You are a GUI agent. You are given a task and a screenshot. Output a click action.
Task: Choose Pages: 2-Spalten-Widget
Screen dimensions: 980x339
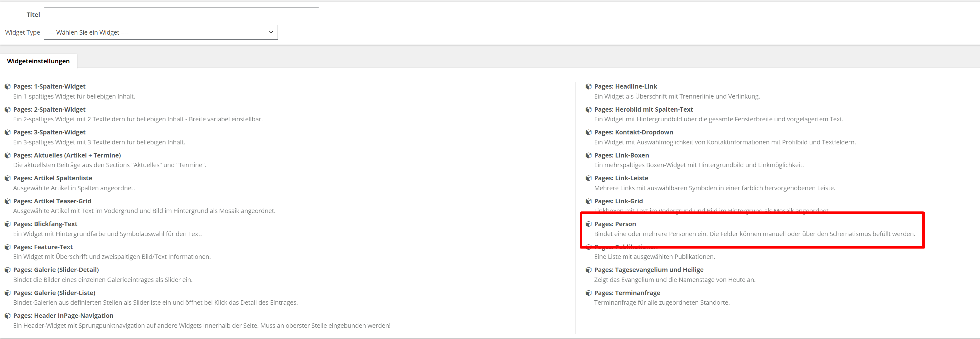[x=49, y=109]
